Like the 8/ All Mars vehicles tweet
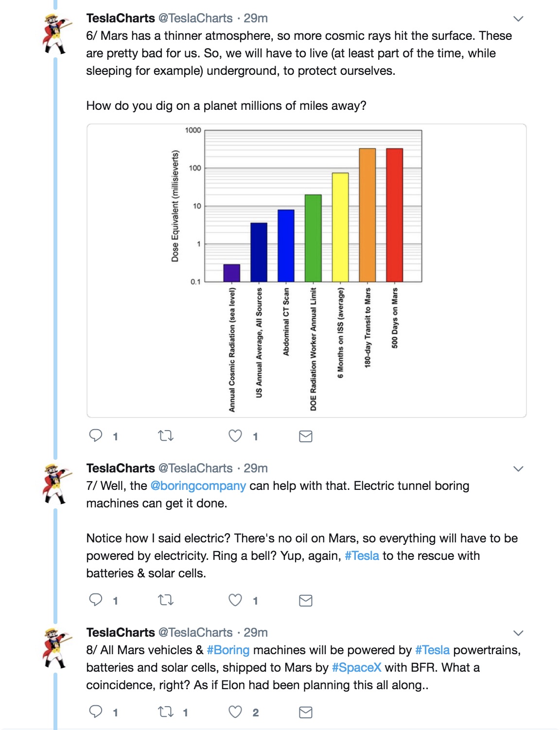This screenshot has height=730, width=560. pyautogui.click(x=235, y=712)
